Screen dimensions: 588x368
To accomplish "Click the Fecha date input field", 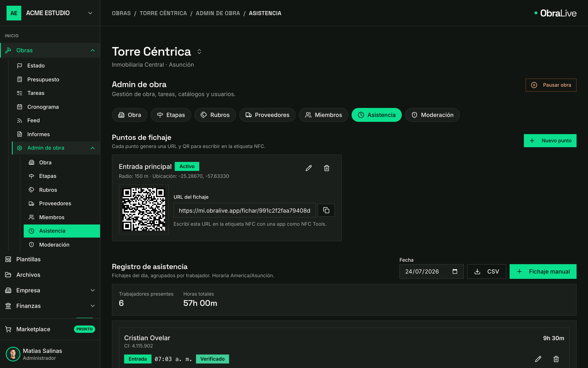I will 431,271.
